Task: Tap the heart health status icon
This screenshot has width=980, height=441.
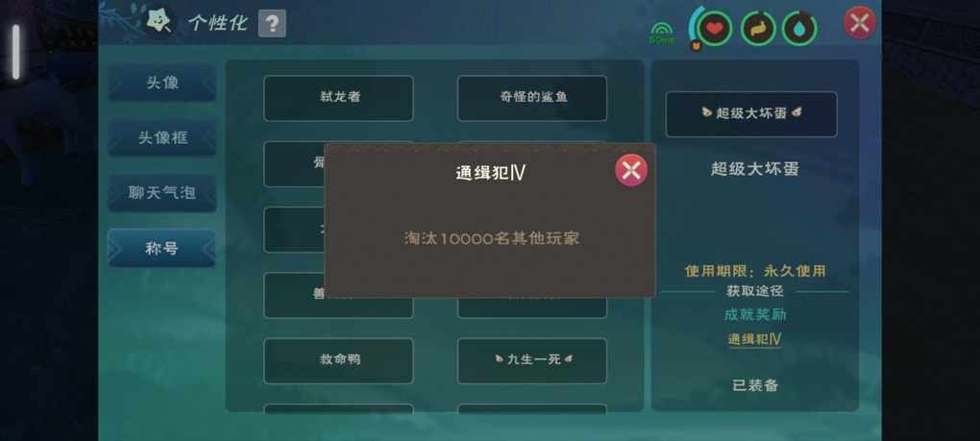Action: point(715,29)
